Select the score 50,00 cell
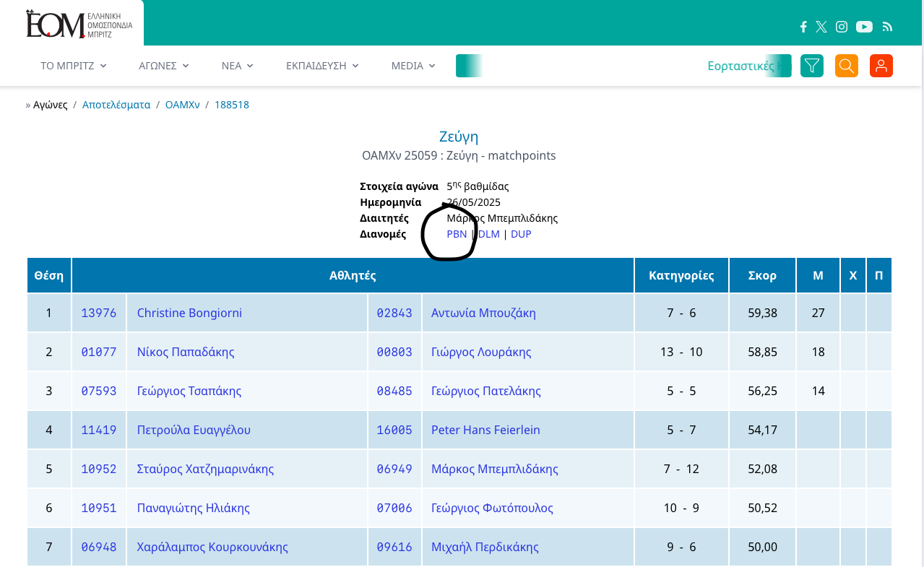 tap(762, 547)
